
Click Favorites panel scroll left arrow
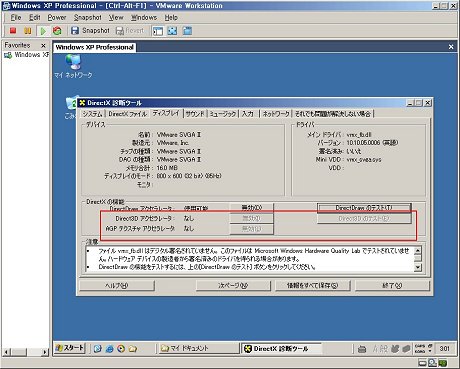[7, 352]
